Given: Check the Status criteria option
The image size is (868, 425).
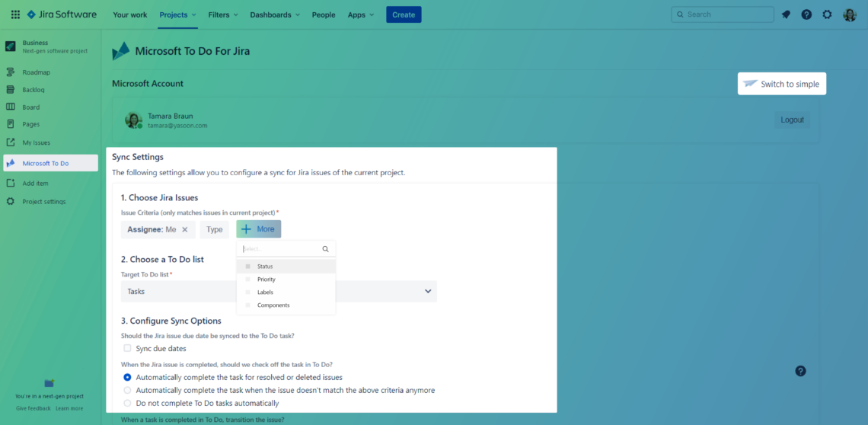Looking at the screenshot, I should [x=248, y=267].
